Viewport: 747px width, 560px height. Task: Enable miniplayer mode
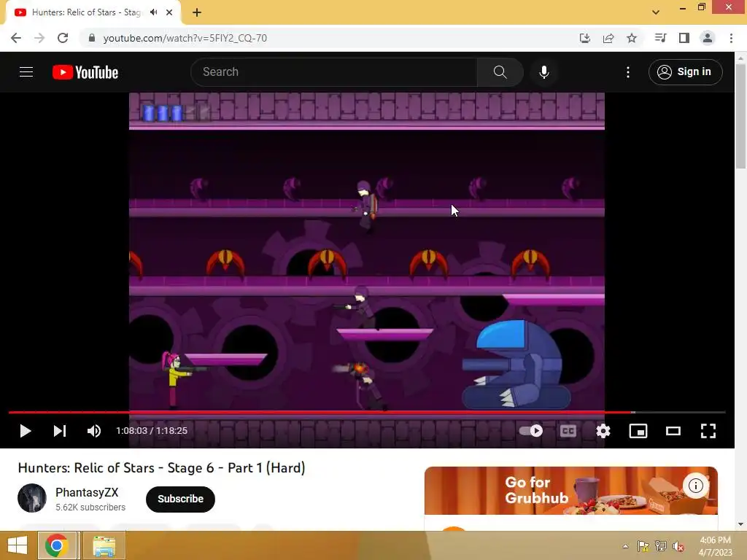coord(638,431)
